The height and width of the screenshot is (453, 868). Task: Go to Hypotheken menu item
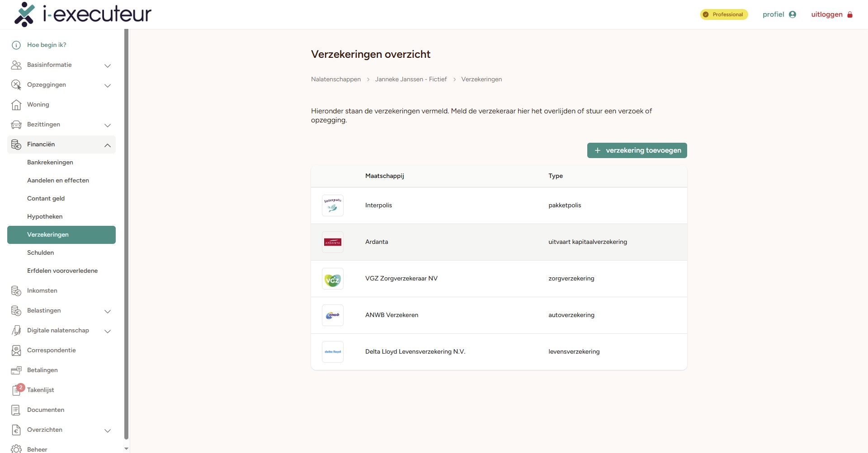pyautogui.click(x=45, y=217)
